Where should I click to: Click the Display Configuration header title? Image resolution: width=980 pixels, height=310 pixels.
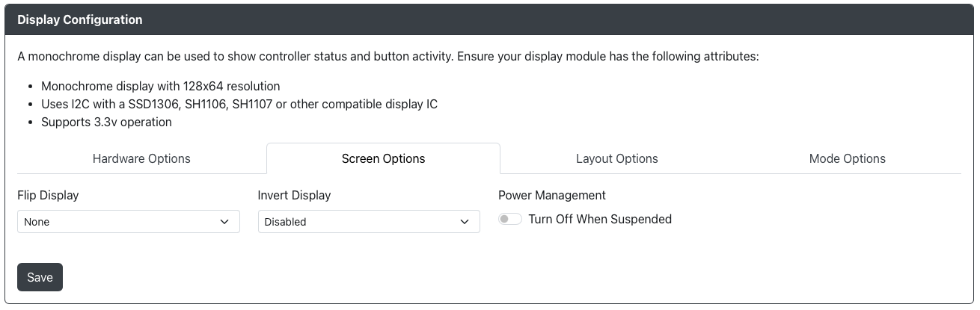(x=80, y=20)
